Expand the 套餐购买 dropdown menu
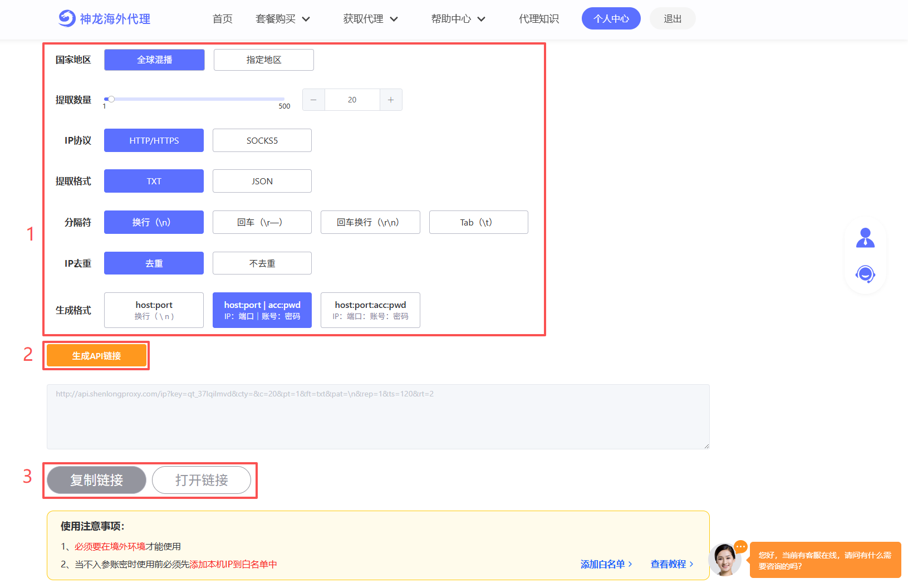The image size is (908, 588). (x=282, y=19)
